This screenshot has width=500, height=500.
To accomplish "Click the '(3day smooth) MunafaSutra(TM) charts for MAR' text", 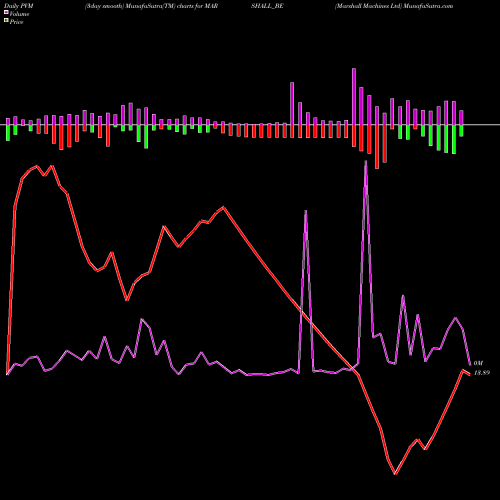I will [x=151, y=6].
